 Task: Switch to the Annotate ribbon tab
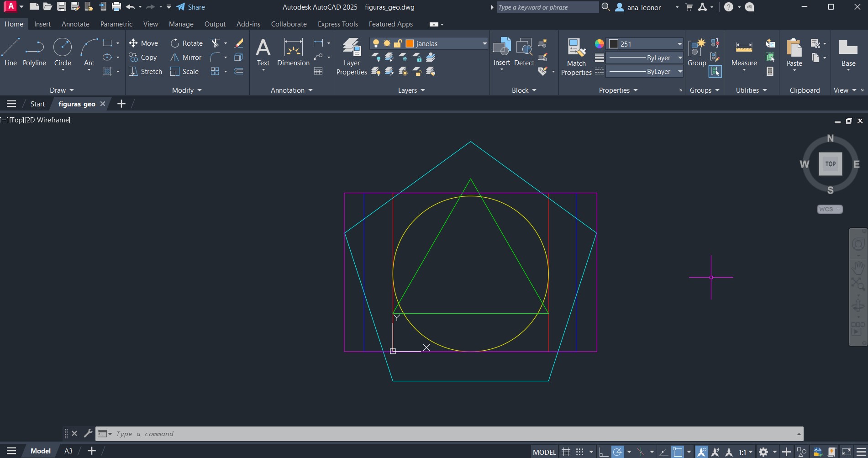coord(75,24)
